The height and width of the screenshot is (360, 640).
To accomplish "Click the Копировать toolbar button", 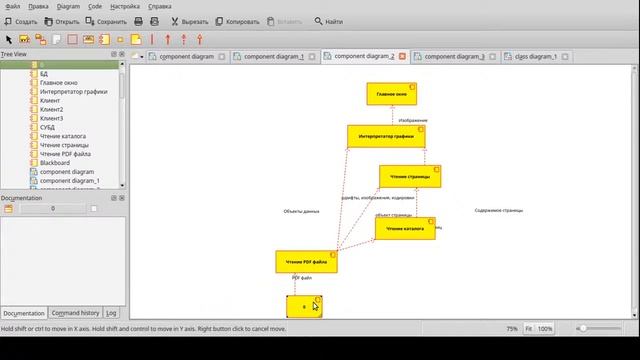I will pyautogui.click(x=237, y=22).
